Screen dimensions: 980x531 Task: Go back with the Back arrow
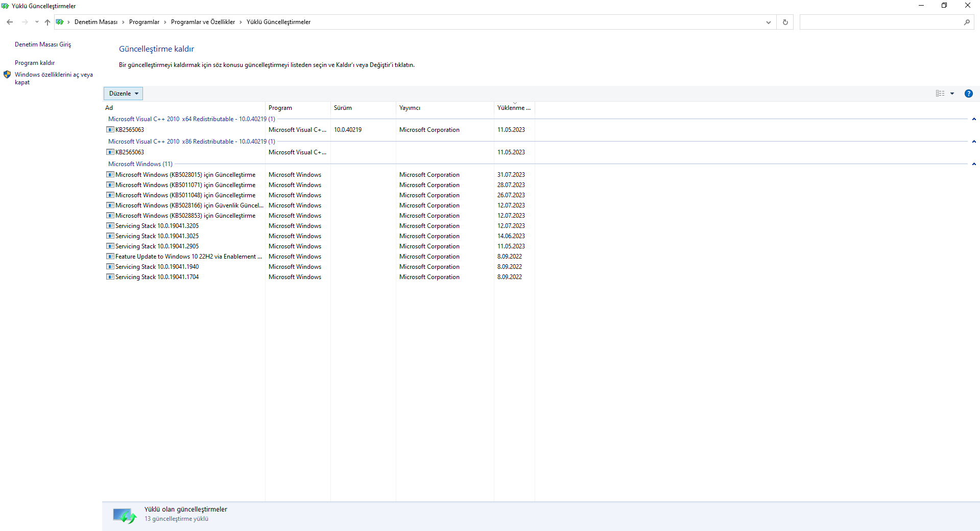coord(10,22)
